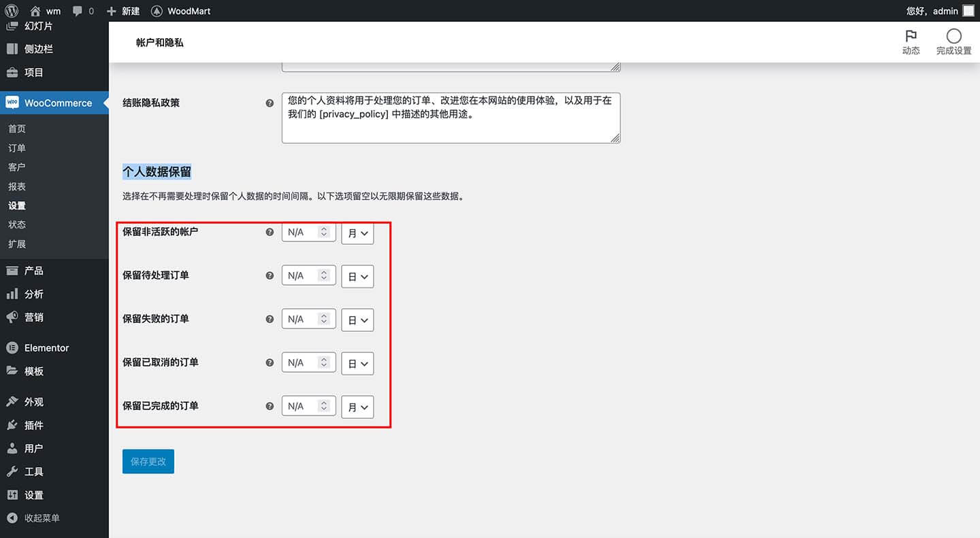Viewport: 980px width, 538px height.
Task: Click the 工具 wrench icon
Action: [x=12, y=471]
